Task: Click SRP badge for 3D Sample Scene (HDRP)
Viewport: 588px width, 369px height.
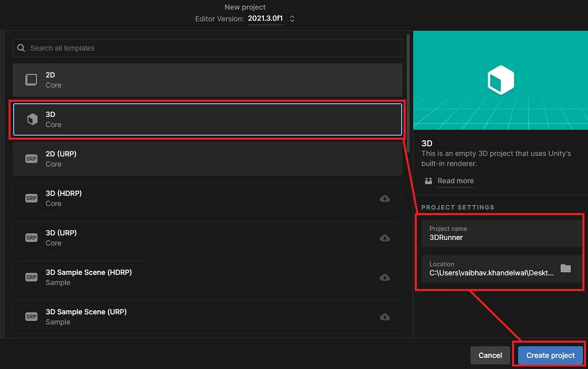Action: (31, 277)
